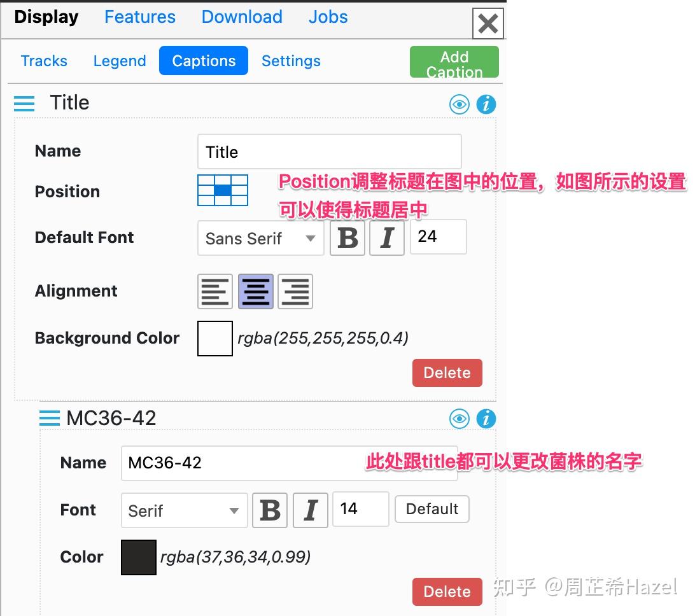Delete the Title caption
The width and height of the screenshot is (695, 616).
coord(447,373)
